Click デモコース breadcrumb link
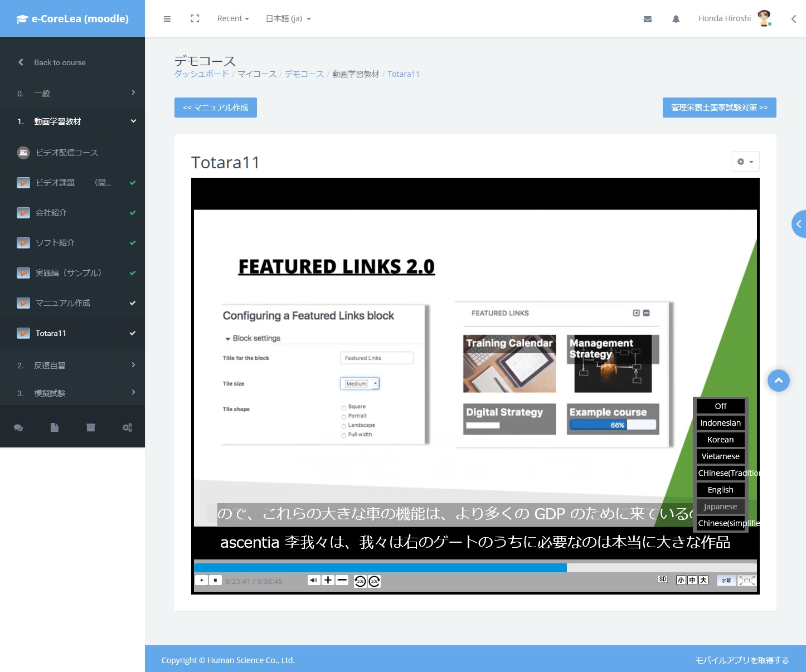 pyautogui.click(x=304, y=74)
